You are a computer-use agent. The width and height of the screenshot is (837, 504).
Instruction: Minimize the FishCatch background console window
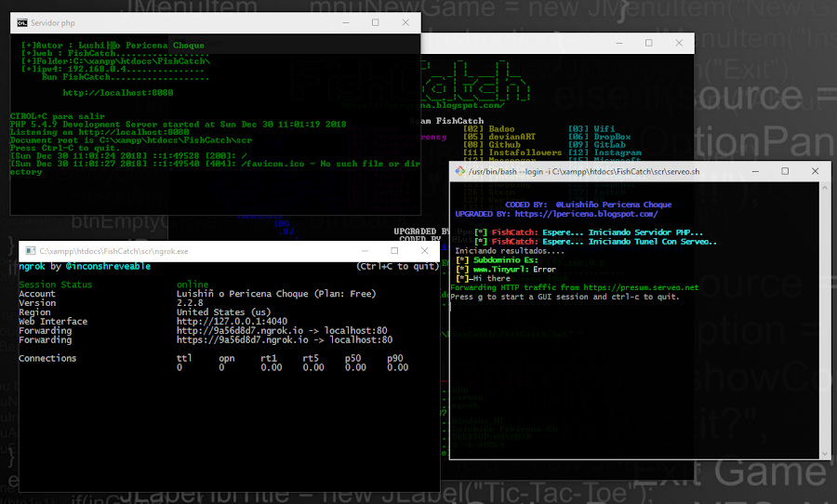(619, 43)
